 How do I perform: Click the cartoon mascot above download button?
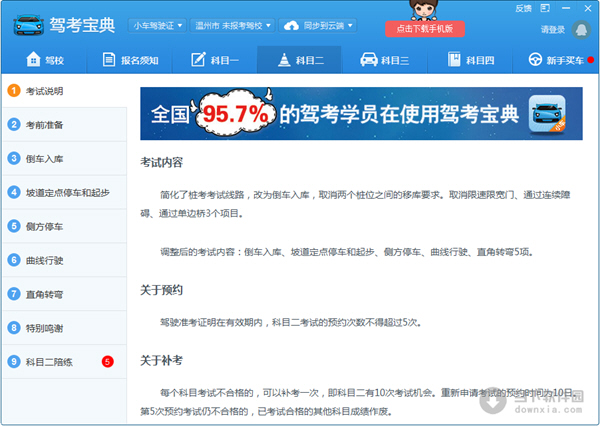pyautogui.click(x=424, y=10)
